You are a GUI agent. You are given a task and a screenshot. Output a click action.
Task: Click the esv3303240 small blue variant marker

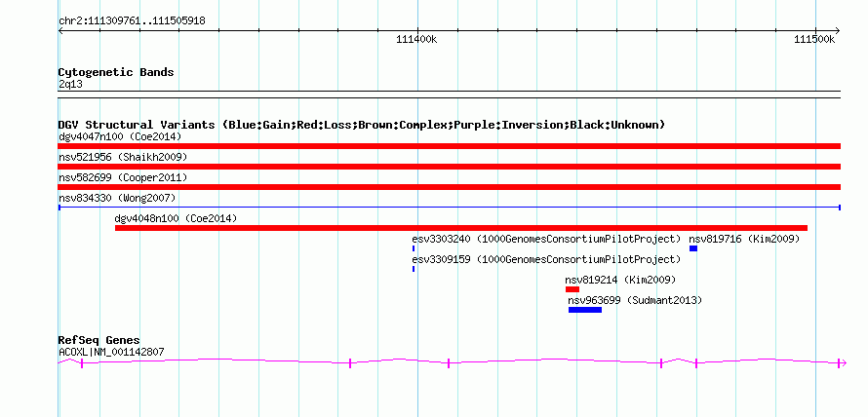tap(414, 248)
